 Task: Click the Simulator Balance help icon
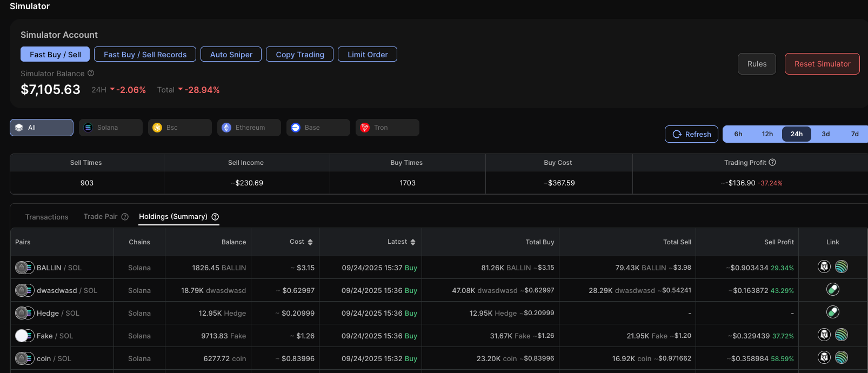coord(91,73)
